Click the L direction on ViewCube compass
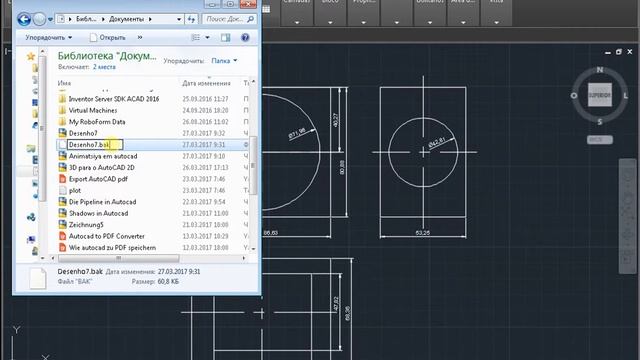Screen dimensions: 640x360 (x=625, y=96)
